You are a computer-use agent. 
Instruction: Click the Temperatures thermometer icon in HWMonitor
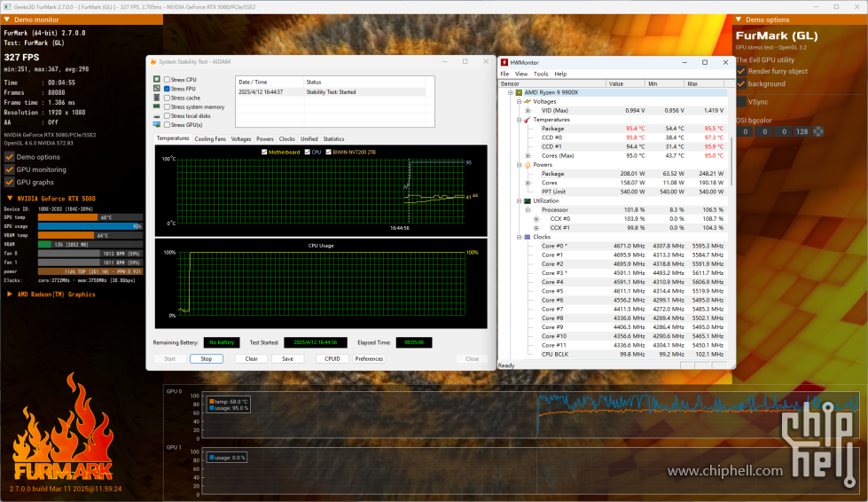tap(528, 120)
